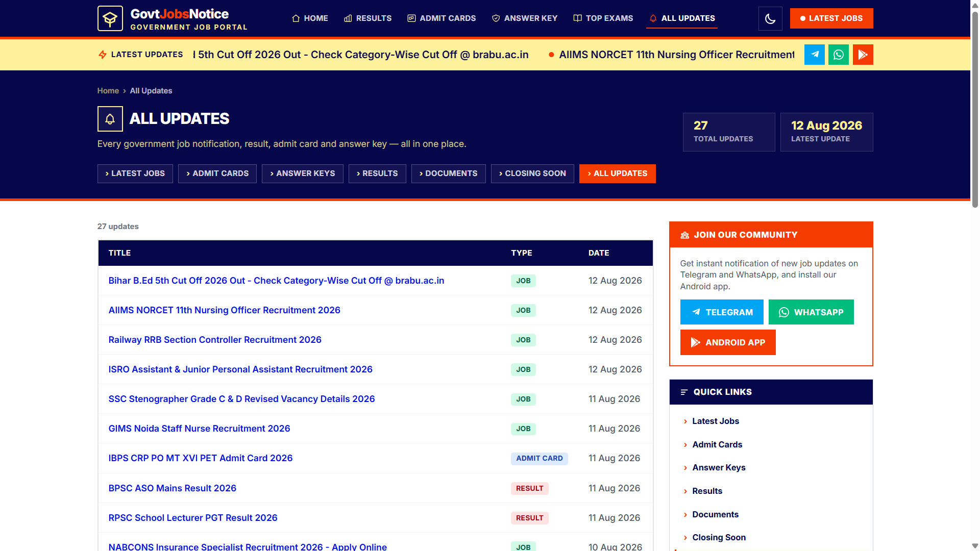Screen dimensions: 980x551
Task: Go to Home in the top navigation
Action: coord(310,18)
